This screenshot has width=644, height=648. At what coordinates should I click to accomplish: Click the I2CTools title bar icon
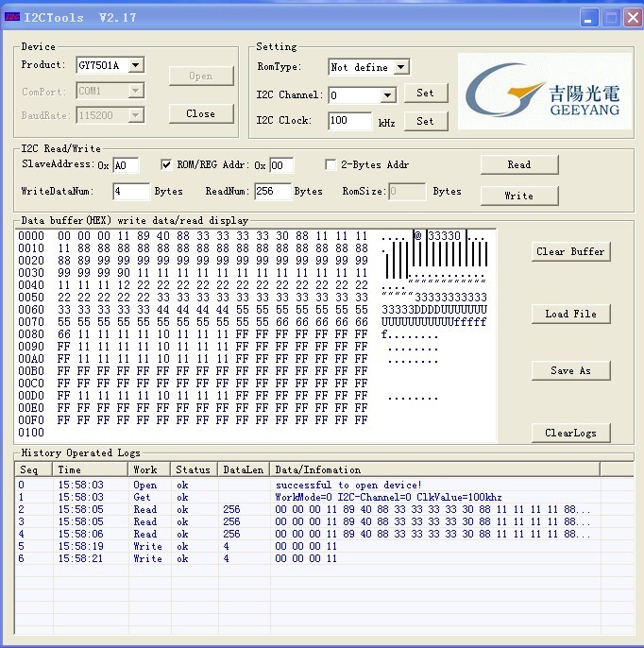click(12, 17)
